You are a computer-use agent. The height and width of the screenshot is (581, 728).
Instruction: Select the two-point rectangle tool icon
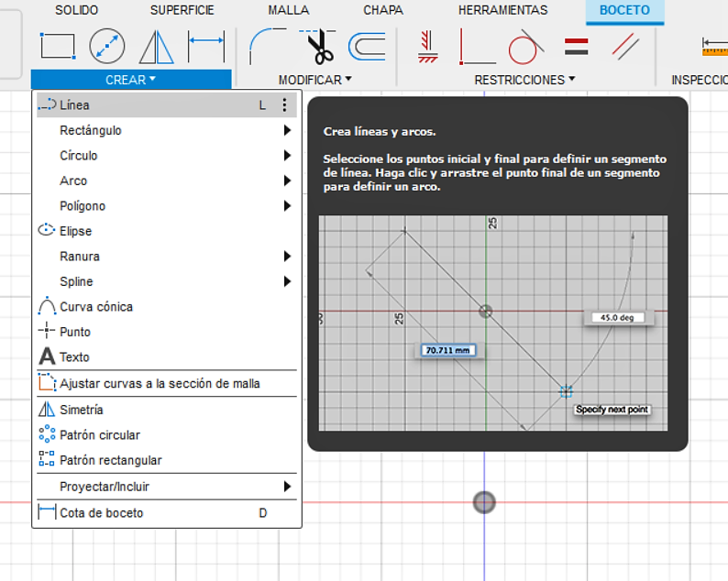pos(58,46)
